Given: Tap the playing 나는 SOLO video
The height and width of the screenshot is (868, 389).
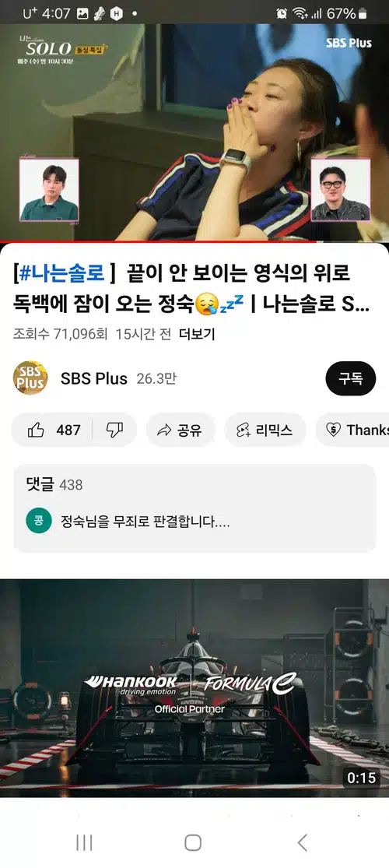Looking at the screenshot, I should (x=194, y=133).
